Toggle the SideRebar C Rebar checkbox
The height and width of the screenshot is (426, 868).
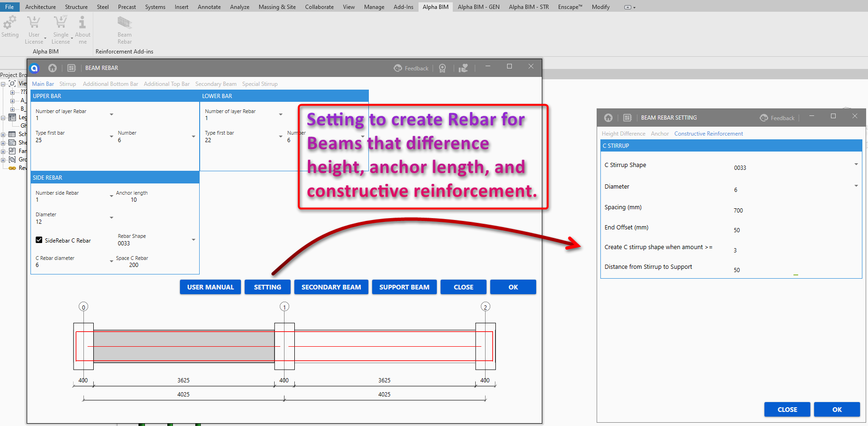[x=39, y=240]
